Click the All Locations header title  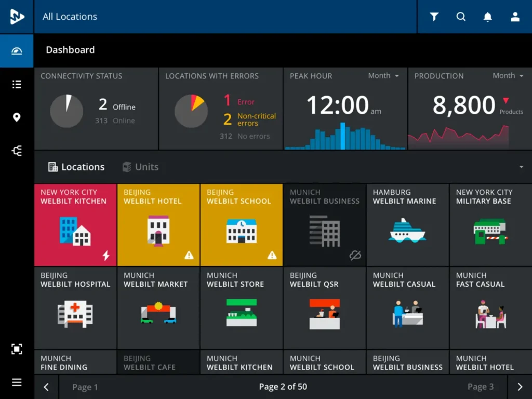coord(70,17)
